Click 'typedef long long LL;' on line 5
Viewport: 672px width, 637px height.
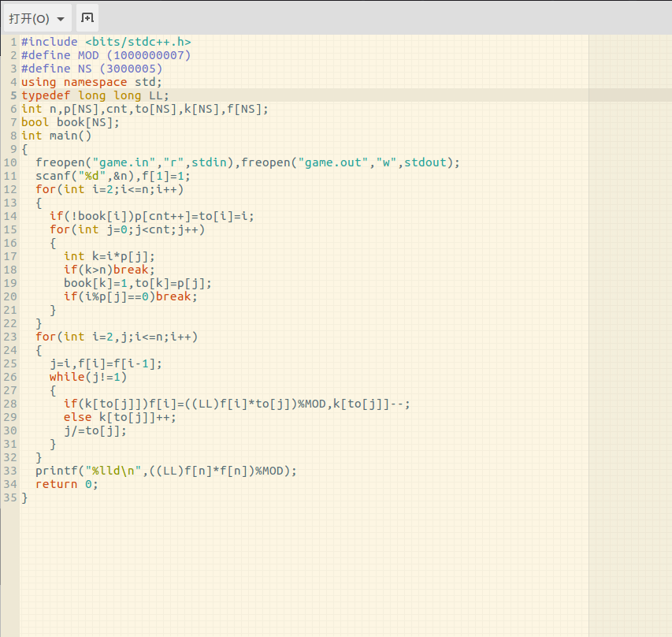[95, 95]
